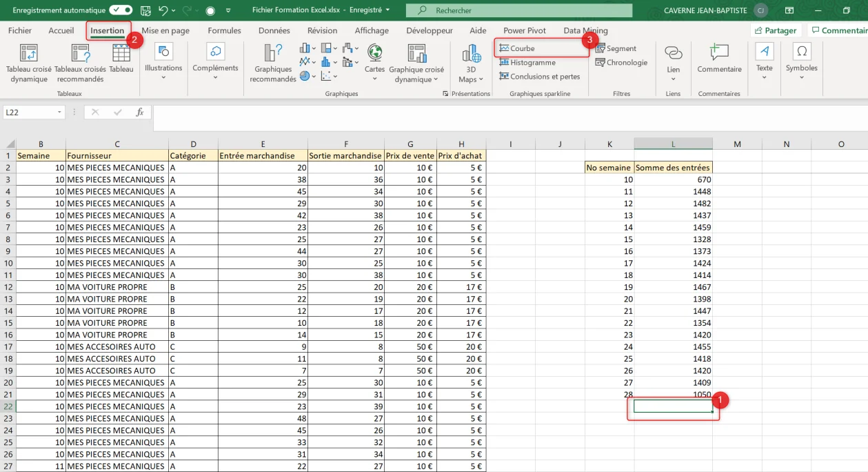The height and width of the screenshot is (472, 868).
Task: Open hierarchy chart insert menu
Action: pos(330,48)
